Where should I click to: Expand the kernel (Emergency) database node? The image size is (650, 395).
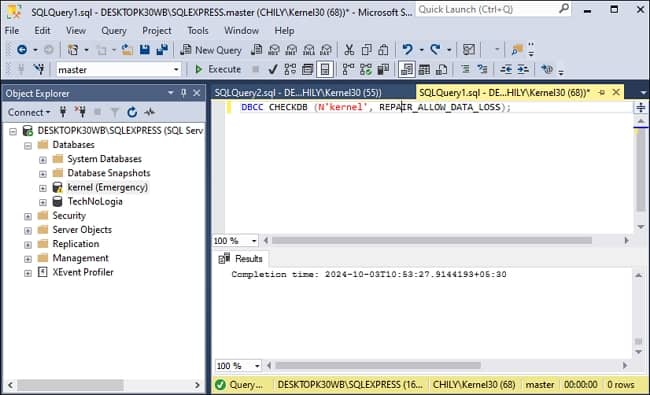click(43, 189)
